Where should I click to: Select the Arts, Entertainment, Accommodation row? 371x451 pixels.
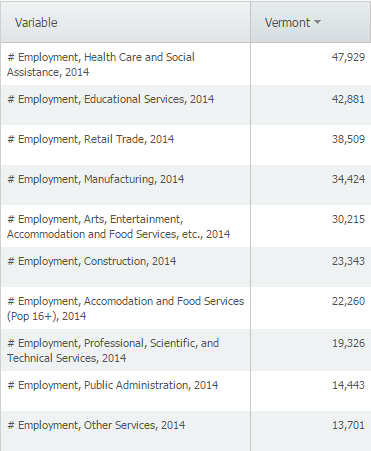point(185,226)
